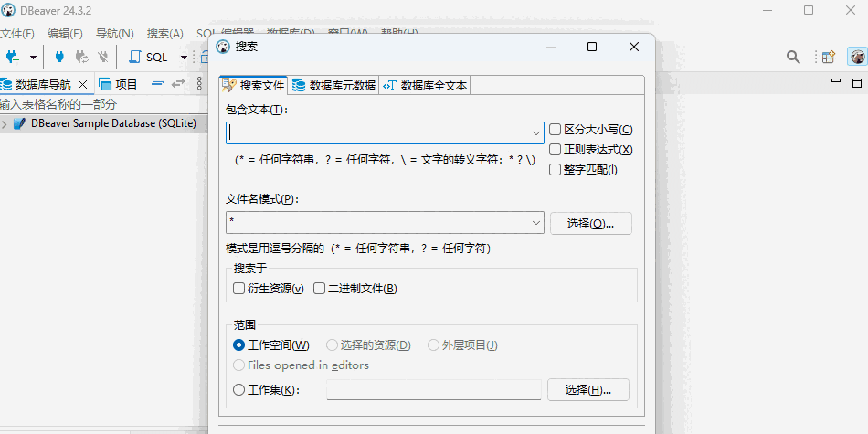Enable 二进制文件 checkbox

click(x=320, y=289)
